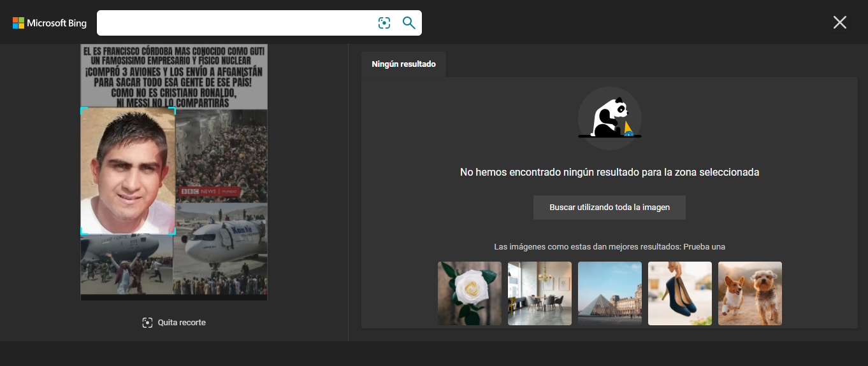Viewport: 868px width, 366px height.
Task: Click the bottom-left crop corner handle
Action: click(x=83, y=232)
